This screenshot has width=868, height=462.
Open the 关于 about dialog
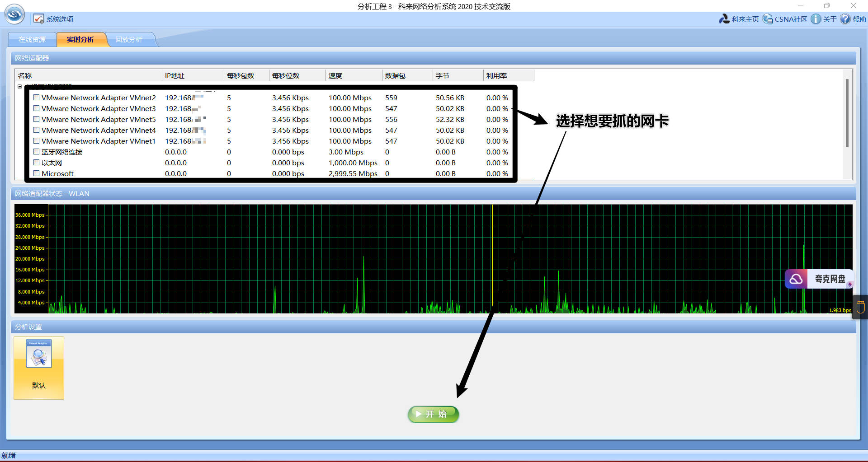point(830,19)
